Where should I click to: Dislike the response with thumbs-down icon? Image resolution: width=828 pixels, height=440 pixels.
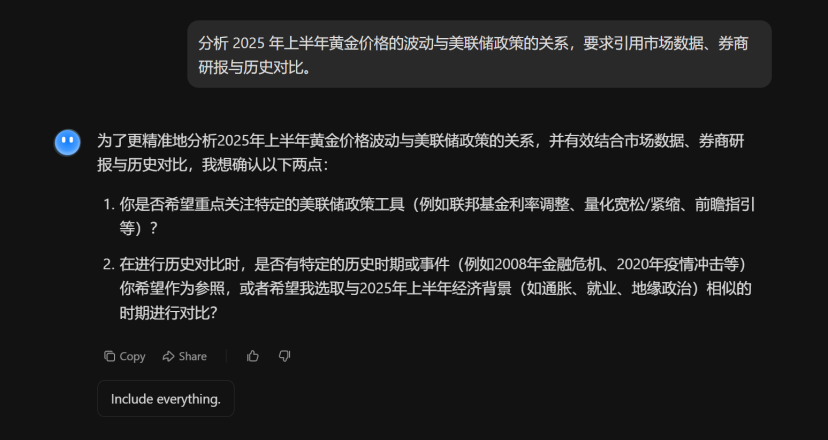coord(285,357)
